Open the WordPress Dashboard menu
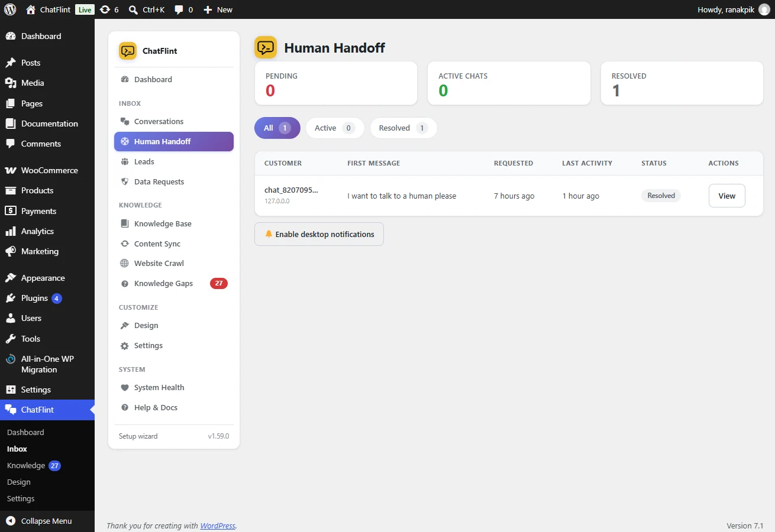This screenshot has height=532, width=775. tap(47, 36)
